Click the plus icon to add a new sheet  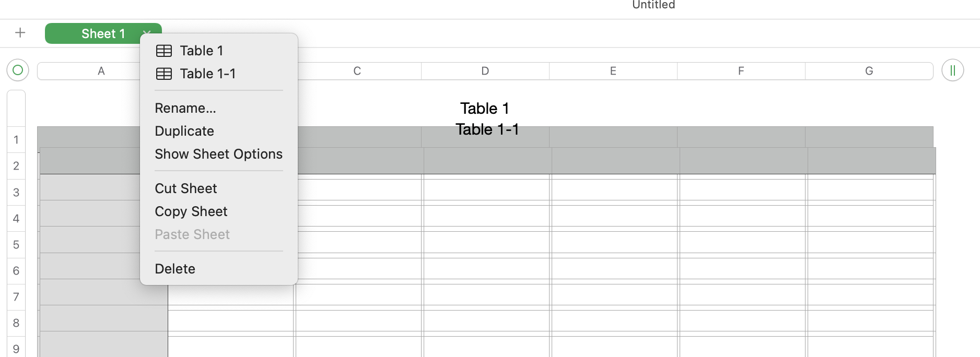[20, 32]
